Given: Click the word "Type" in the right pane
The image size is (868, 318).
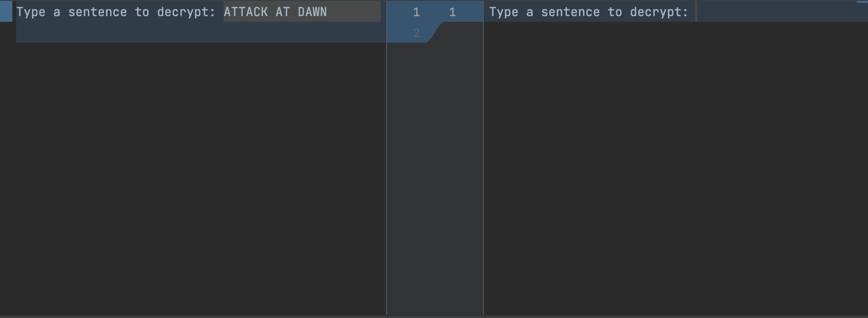Looking at the screenshot, I should (504, 12).
